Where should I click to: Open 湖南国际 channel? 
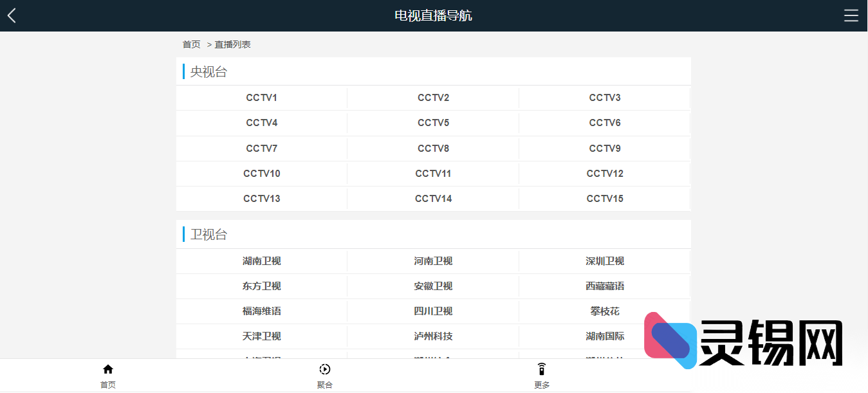(605, 336)
